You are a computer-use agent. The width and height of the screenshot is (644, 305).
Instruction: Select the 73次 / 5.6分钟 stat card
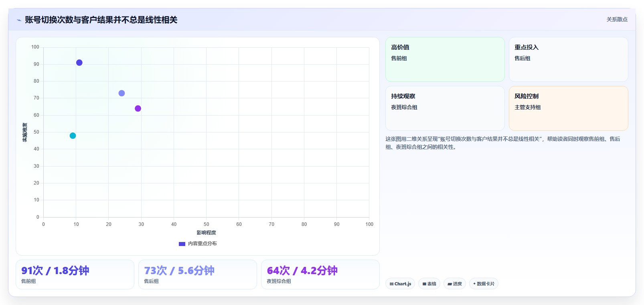pos(198,274)
